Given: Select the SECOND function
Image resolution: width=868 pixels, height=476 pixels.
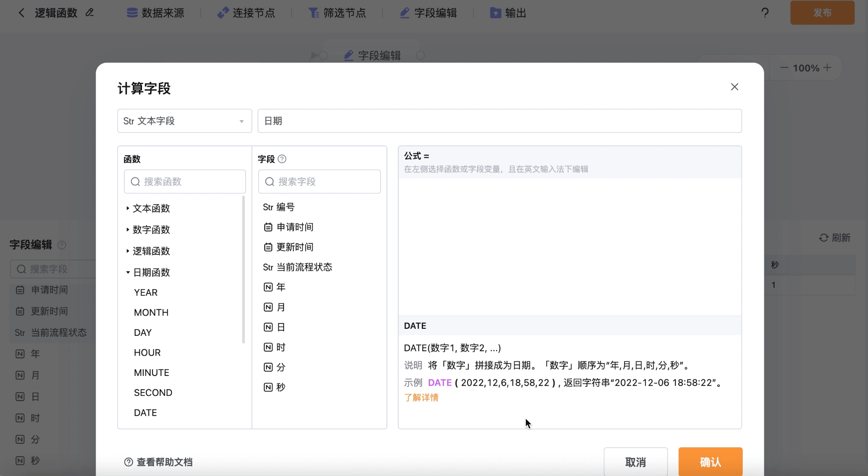Looking at the screenshot, I should pos(153,393).
